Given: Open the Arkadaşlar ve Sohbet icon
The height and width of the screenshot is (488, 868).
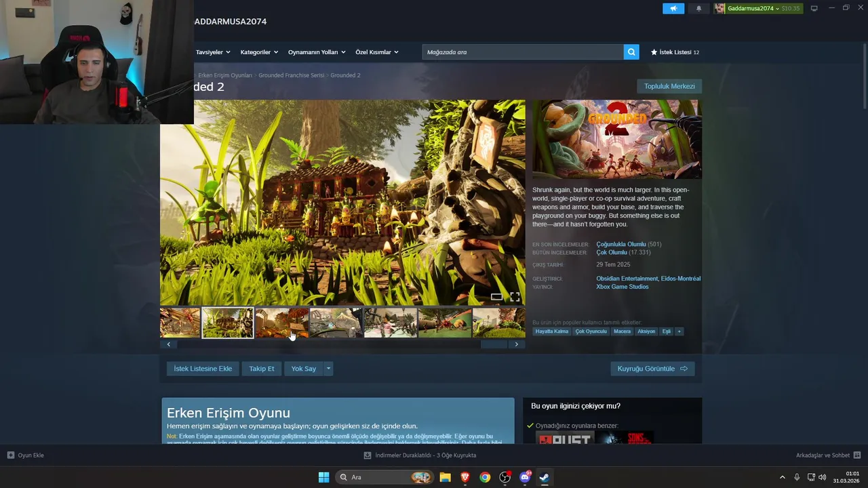Looking at the screenshot, I should tap(857, 455).
